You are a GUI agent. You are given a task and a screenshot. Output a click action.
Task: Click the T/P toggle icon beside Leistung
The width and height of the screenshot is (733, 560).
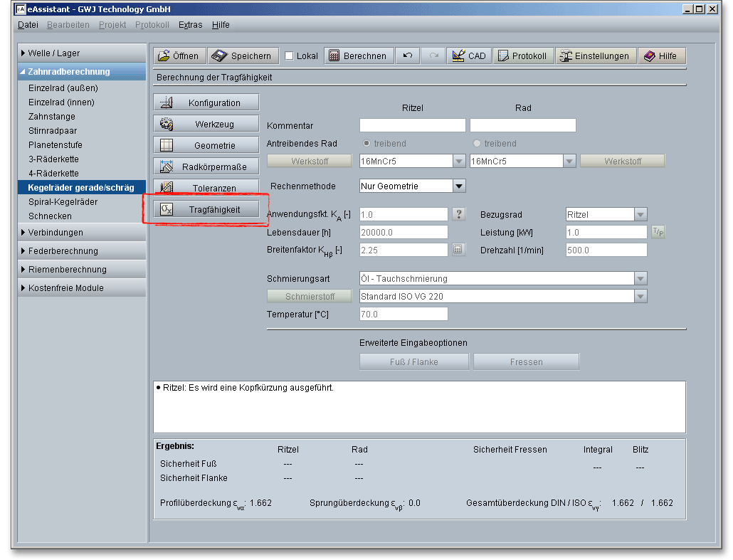(x=658, y=232)
